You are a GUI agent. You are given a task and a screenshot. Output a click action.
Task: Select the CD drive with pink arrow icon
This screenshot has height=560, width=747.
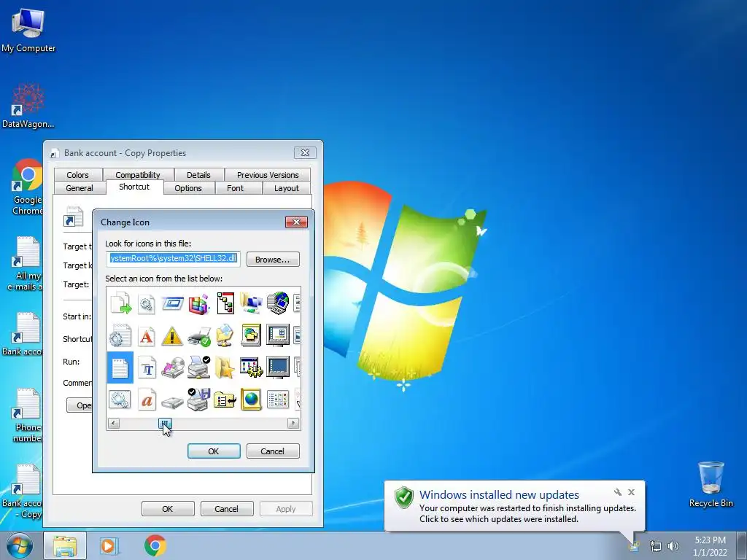[172, 367]
